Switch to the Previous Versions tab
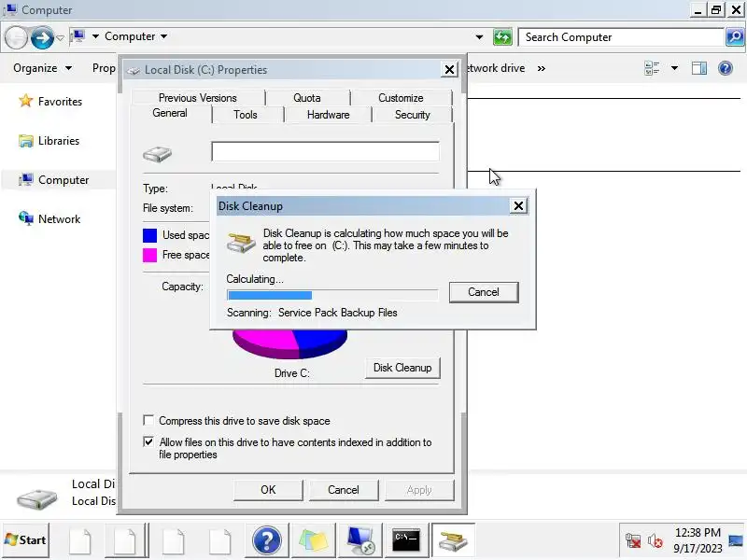 click(x=198, y=98)
